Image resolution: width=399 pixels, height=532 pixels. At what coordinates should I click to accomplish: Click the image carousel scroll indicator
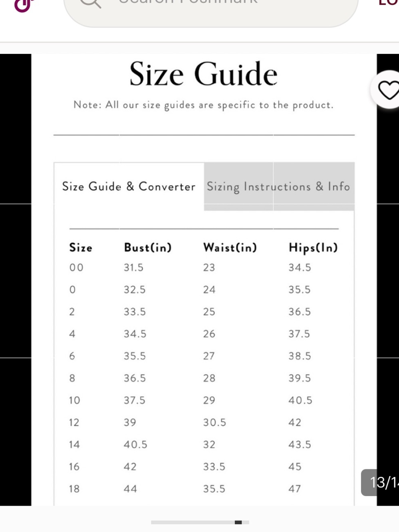[200, 522]
